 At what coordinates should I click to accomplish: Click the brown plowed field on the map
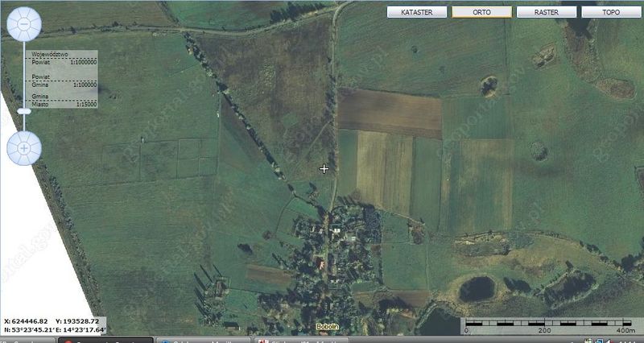pos(389,112)
